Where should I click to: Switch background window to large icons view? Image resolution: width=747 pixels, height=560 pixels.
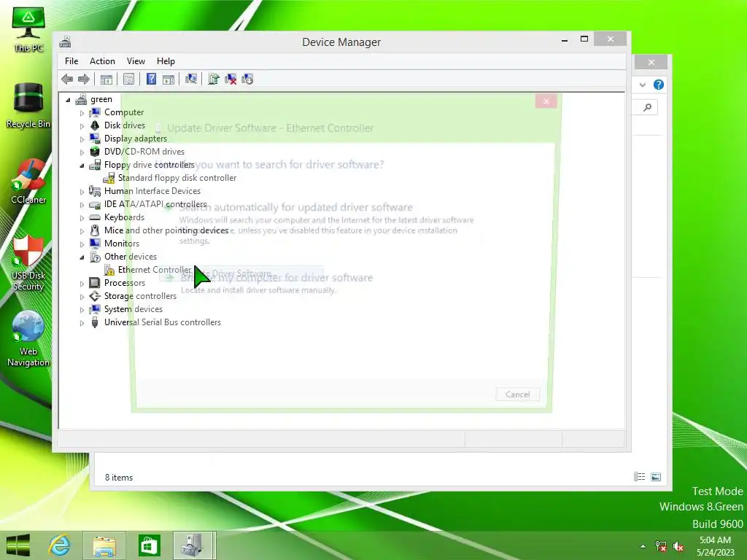click(x=656, y=477)
